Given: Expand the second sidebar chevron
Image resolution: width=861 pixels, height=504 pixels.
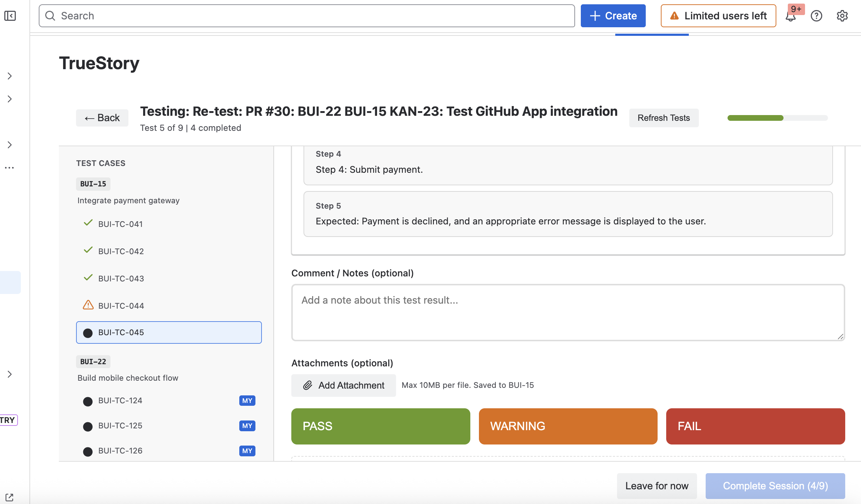Looking at the screenshot, I should tap(10, 99).
